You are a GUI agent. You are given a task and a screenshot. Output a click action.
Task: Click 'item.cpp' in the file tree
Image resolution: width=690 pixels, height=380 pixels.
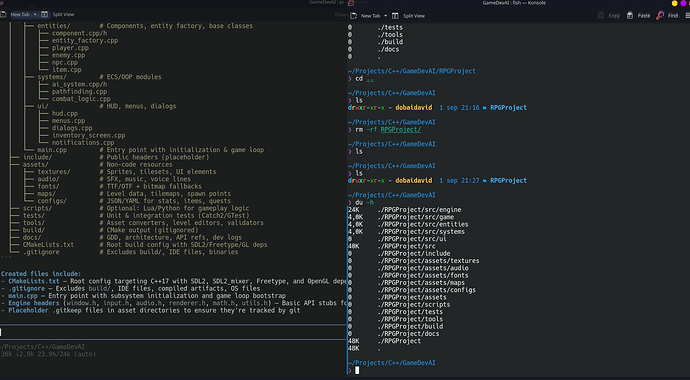pos(66,70)
